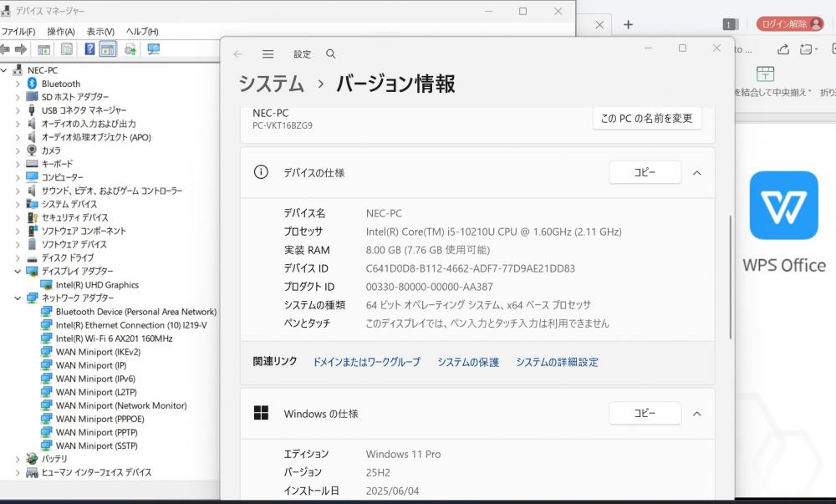Viewport: 836px width, 504px height.
Task: Click the WPS Office logo
Action: click(783, 206)
